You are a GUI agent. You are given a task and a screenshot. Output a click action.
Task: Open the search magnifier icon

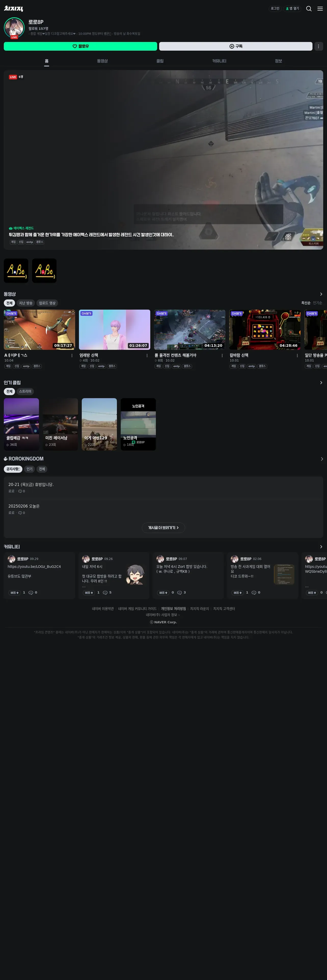309,8
